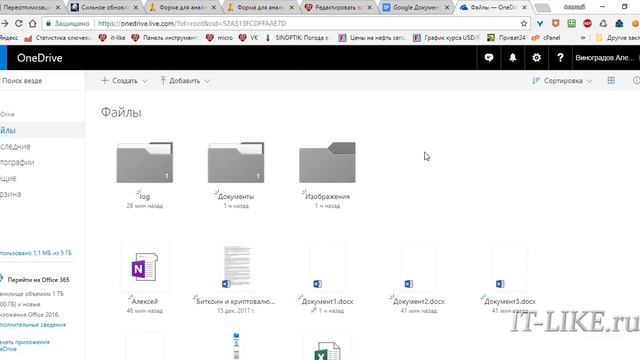
Task: Open the Другие закладки folder
Action: (618, 38)
